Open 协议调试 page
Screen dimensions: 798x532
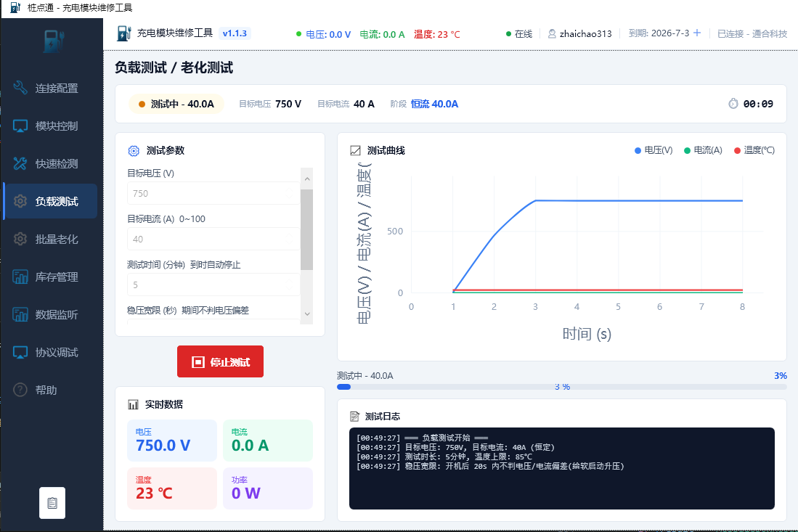[50, 352]
